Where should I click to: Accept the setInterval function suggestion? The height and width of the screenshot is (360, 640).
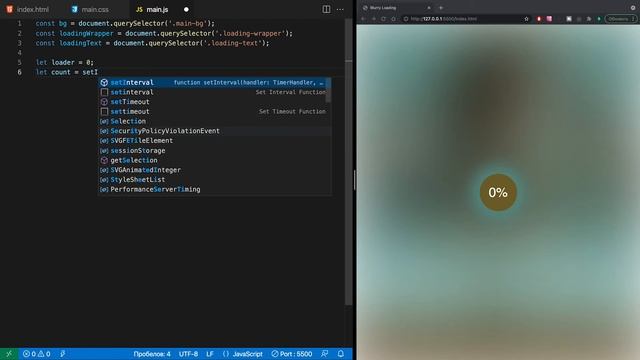pyautogui.click(x=215, y=82)
